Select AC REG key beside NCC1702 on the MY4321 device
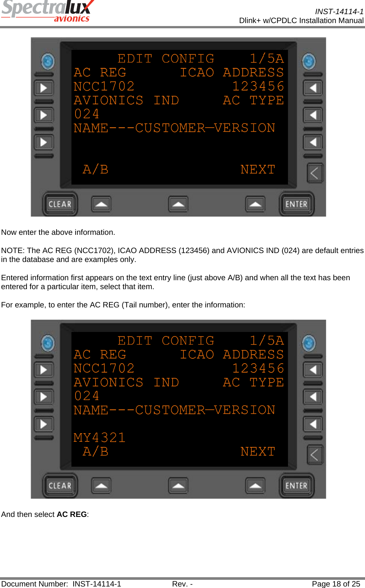This screenshot has width=365, height=588. coord(44,370)
